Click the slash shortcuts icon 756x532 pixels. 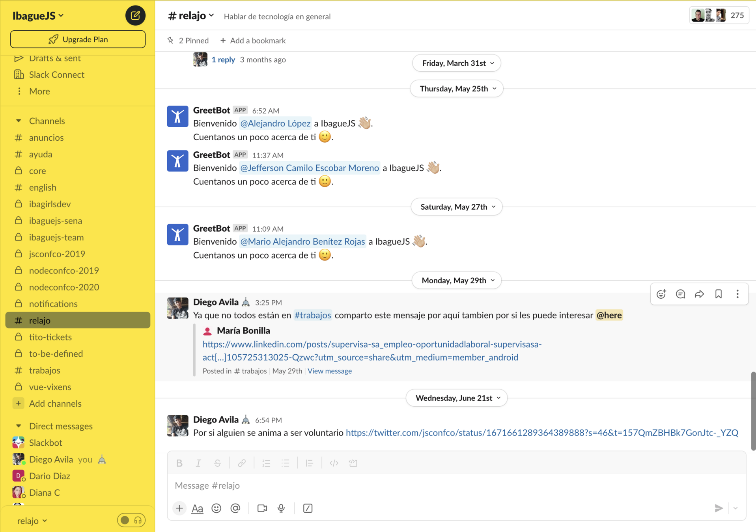pos(308,508)
